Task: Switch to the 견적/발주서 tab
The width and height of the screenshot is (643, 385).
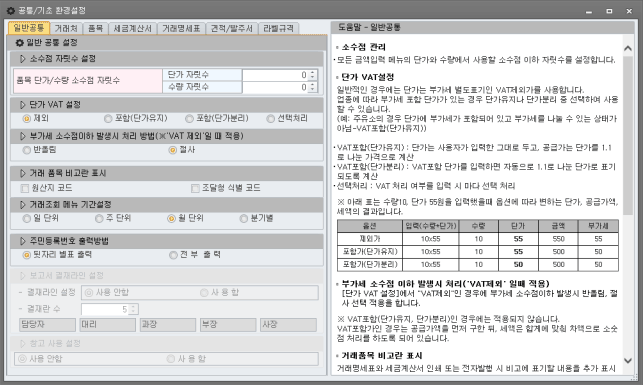Action: (232, 28)
